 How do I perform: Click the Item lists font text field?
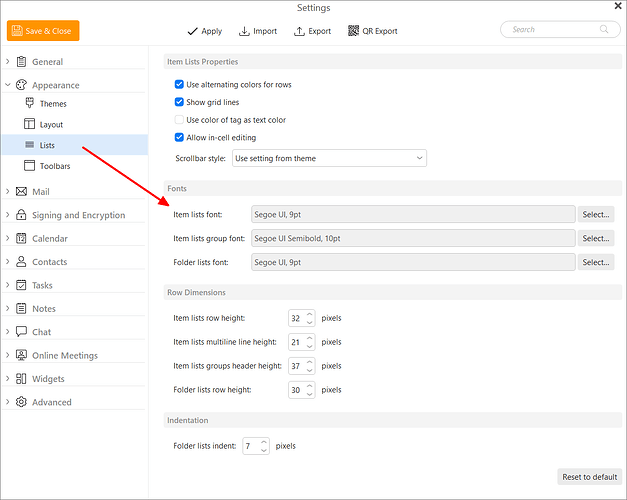pyautogui.click(x=413, y=214)
